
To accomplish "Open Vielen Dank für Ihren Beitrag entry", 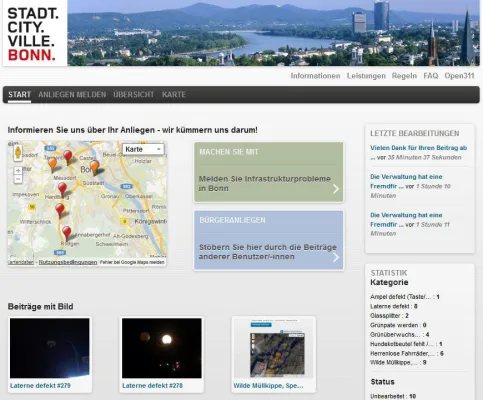I will pyautogui.click(x=419, y=148).
